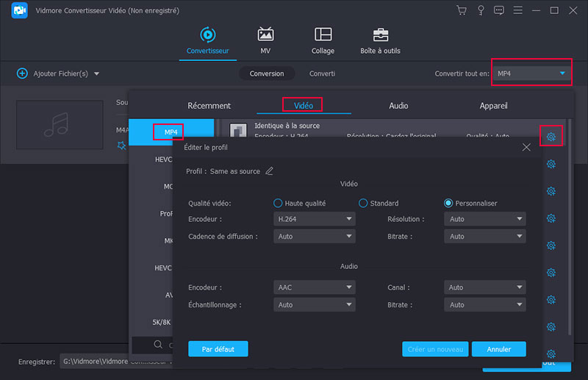The width and height of the screenshot is (588, 380).
Task: Open settings gear for Identique à la source
Action: (551, 137)
